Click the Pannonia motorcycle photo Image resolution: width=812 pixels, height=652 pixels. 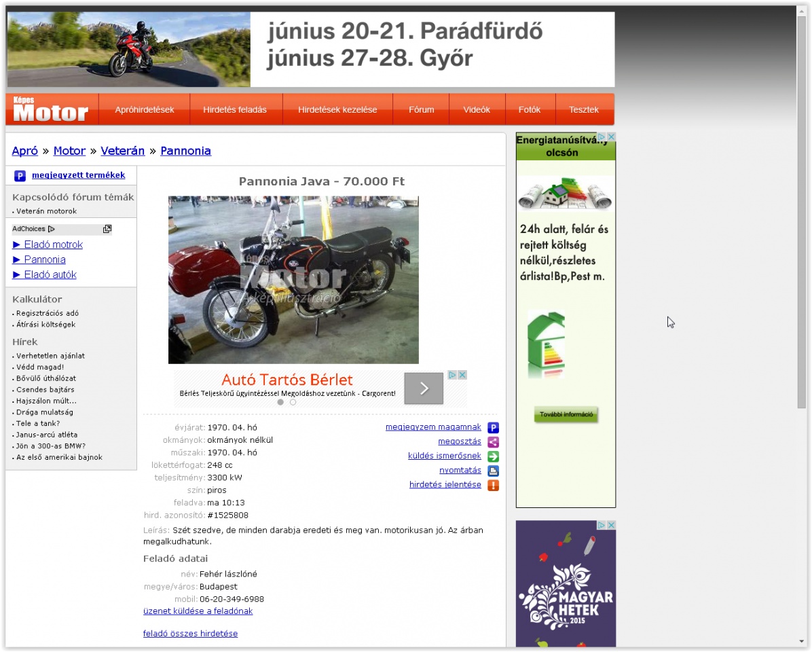[293, 280]
